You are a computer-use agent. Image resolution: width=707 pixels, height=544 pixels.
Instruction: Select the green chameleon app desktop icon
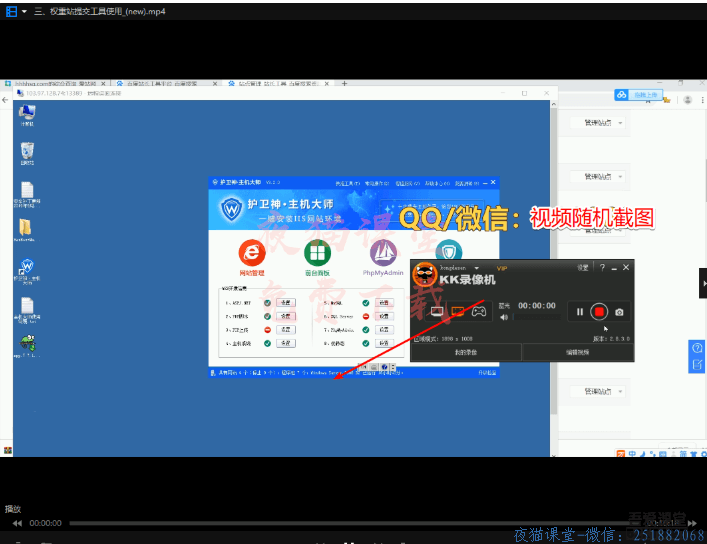pos(27,346)
